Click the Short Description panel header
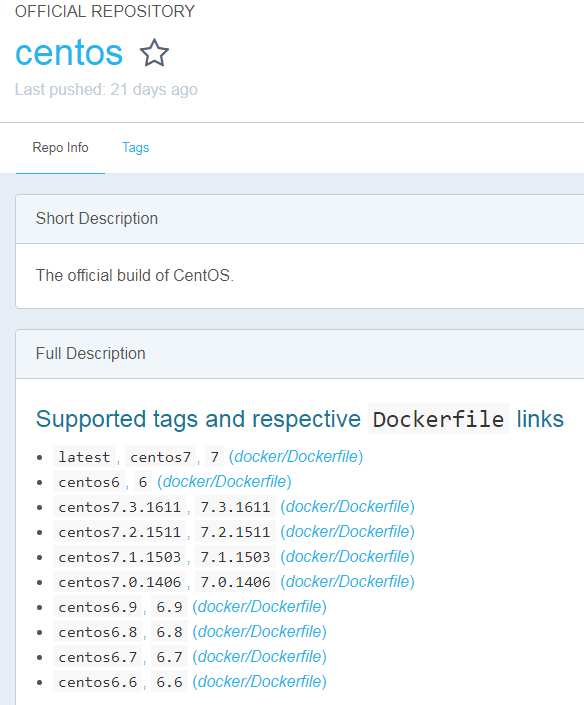The height and width of the screenshot is (705, 584). coord(300,219)
